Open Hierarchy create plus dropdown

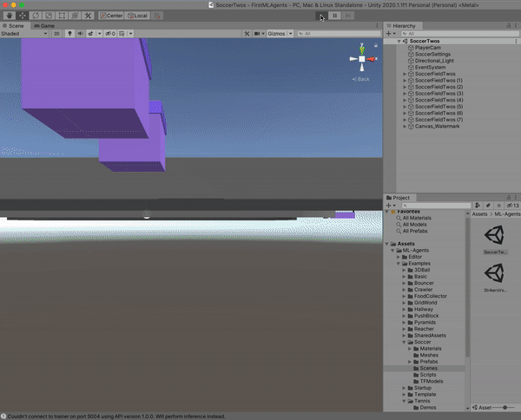pyautogui.click(x=391, y=34)
